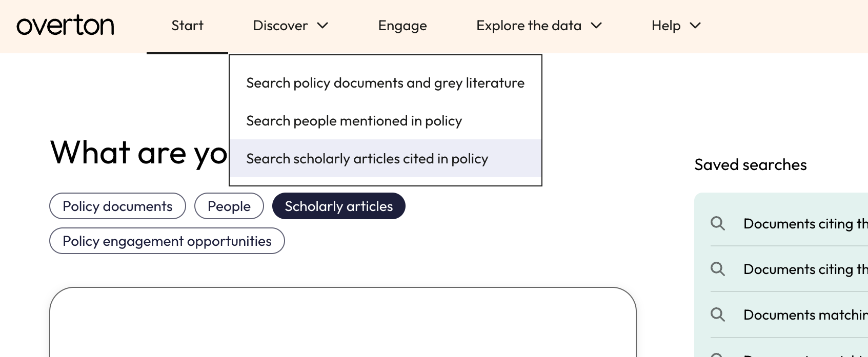Click magnifier icon of Documents matching search
This screenshot has height=357, width=868.
(718, 314)
